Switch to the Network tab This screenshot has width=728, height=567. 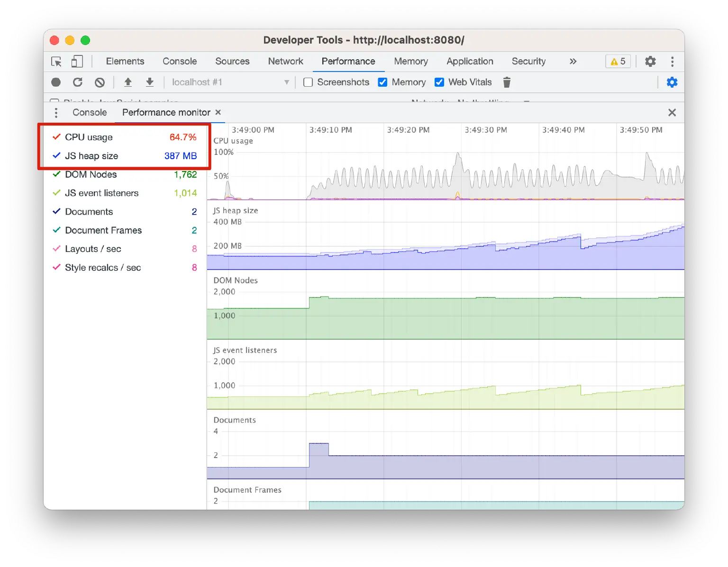(x=285, y=62)
